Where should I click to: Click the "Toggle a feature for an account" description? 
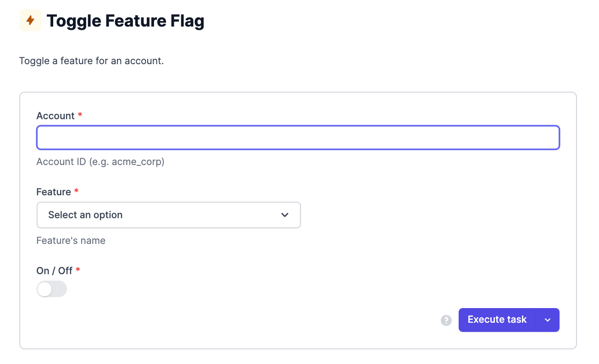(x=92, y=61)
